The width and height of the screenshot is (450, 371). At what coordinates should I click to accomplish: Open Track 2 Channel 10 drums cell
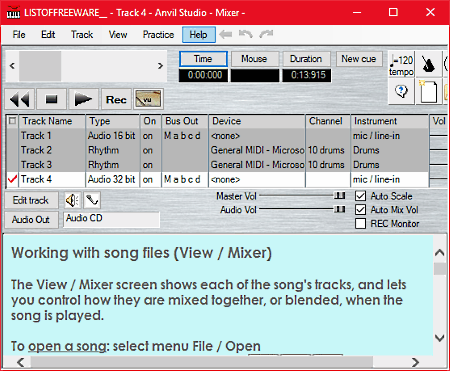coord(328,150)
